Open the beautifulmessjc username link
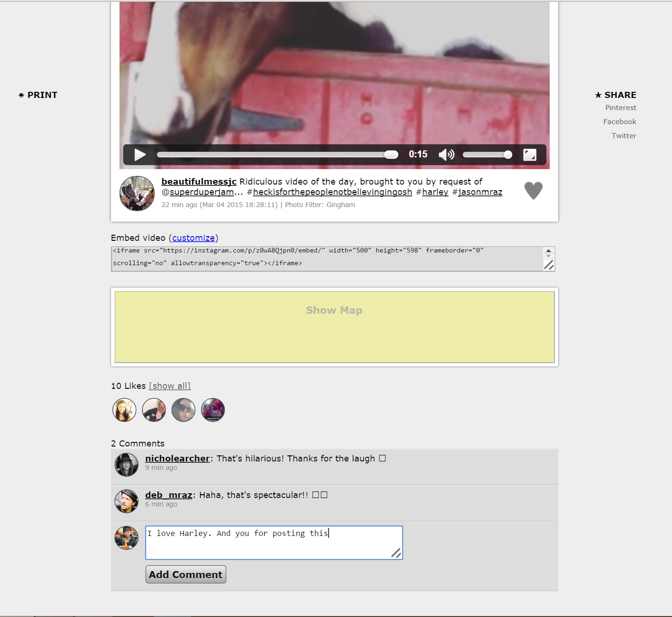Screen dimensions: 672x617 point(199,181)
